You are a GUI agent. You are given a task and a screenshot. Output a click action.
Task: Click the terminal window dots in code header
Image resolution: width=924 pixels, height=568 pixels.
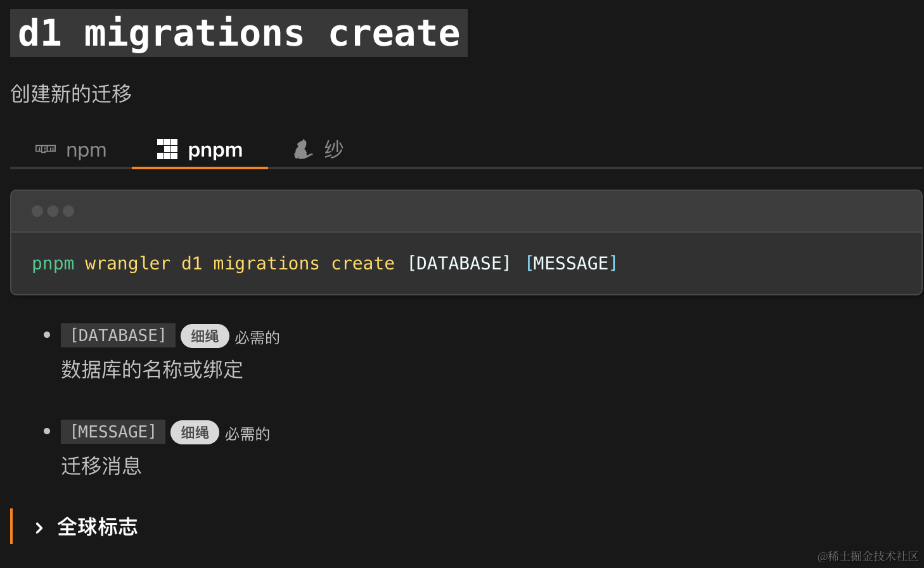(53, 211)
